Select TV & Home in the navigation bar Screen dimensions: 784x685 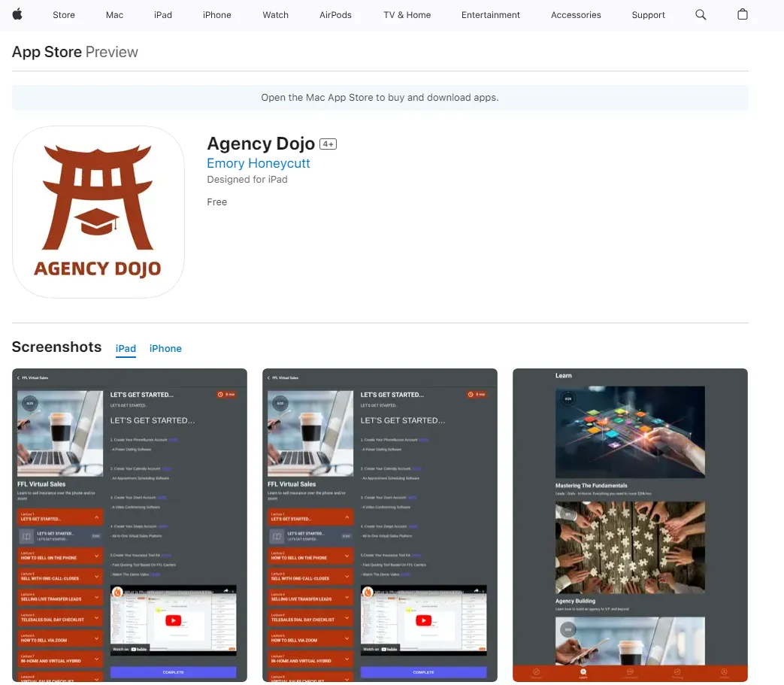407,15
